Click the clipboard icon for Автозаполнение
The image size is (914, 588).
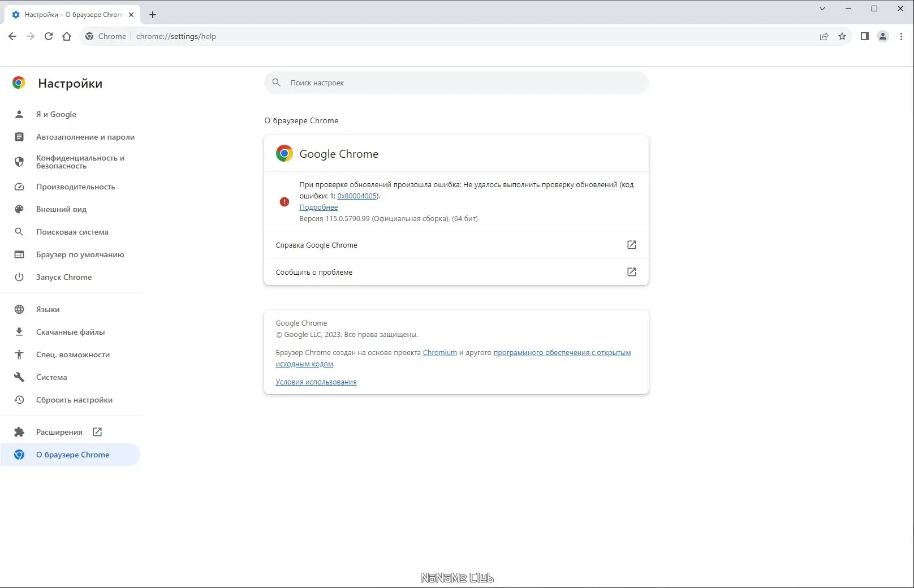tap(19, 137)
